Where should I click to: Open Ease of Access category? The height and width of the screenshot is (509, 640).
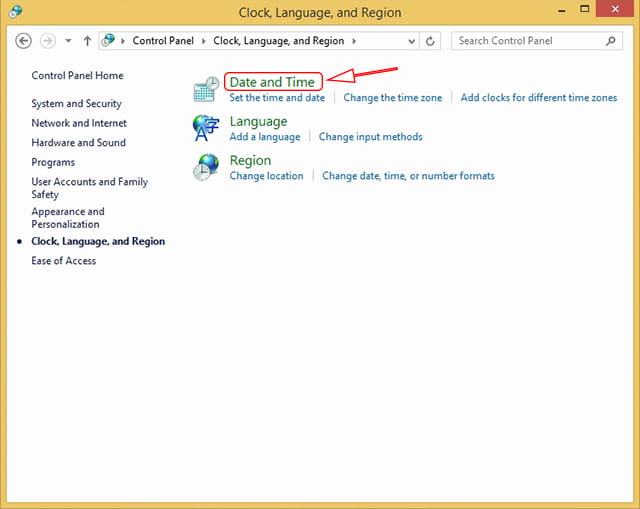pyautogui.click(x=64, y=261)
